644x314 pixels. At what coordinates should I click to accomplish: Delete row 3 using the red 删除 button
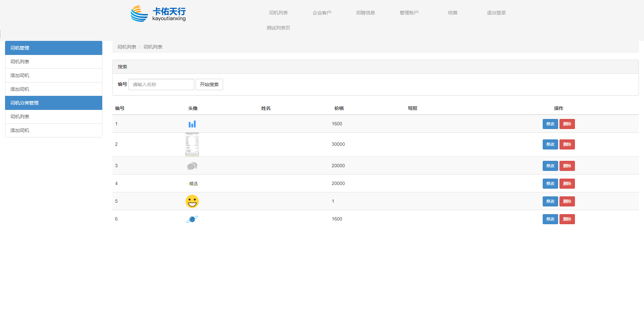tap(567, 166)
